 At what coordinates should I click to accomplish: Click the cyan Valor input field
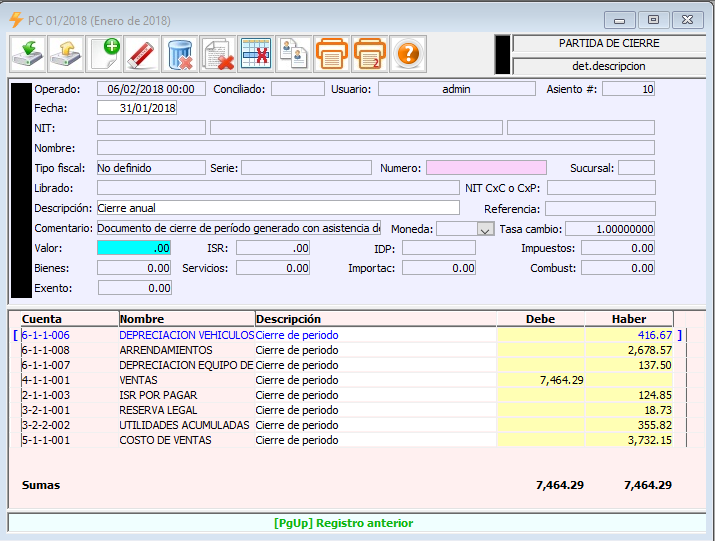click(x=134, y=248)
